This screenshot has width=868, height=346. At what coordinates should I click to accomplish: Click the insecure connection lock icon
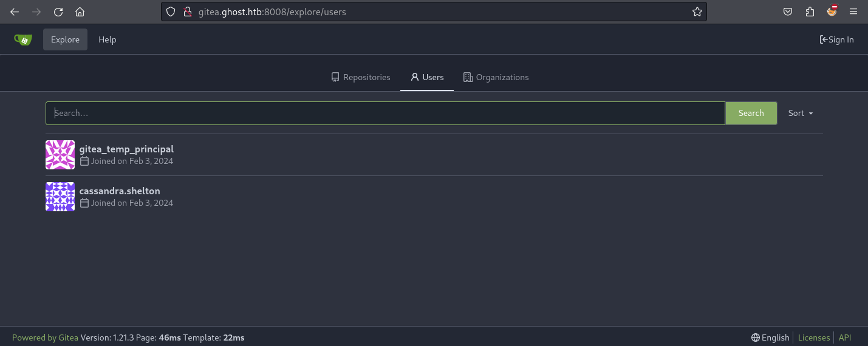point(187,12)
